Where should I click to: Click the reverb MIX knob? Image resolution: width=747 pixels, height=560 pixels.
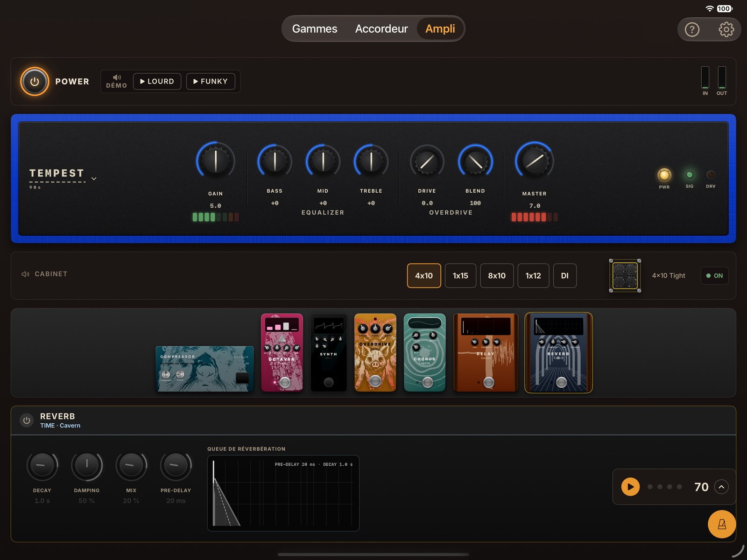131,466
